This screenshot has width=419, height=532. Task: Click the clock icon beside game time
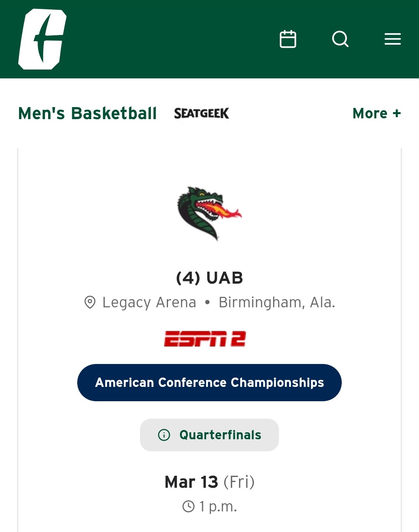coord(189,506)
